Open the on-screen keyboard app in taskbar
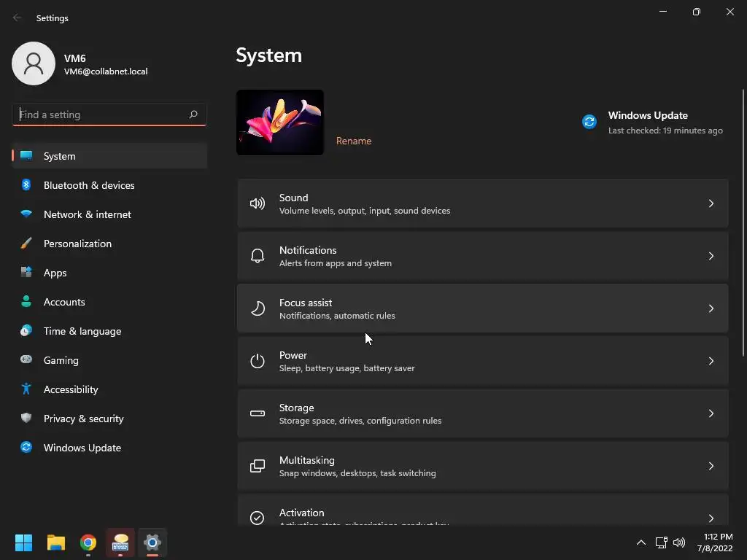 (120, 542)
